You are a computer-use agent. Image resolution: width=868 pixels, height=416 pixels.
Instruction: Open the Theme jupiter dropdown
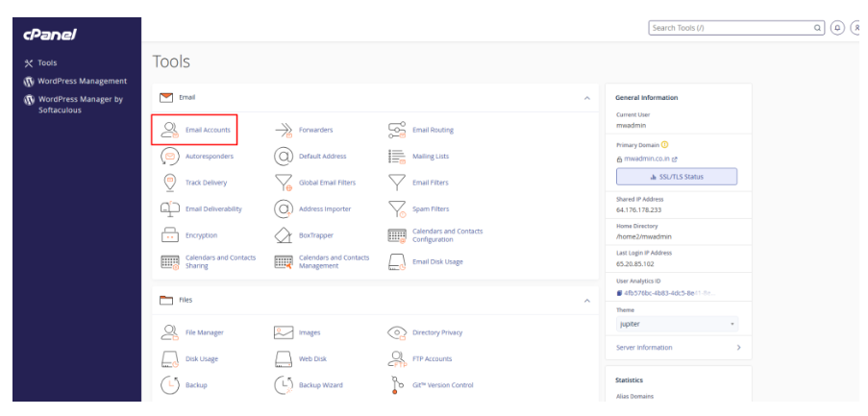(677, 324)
